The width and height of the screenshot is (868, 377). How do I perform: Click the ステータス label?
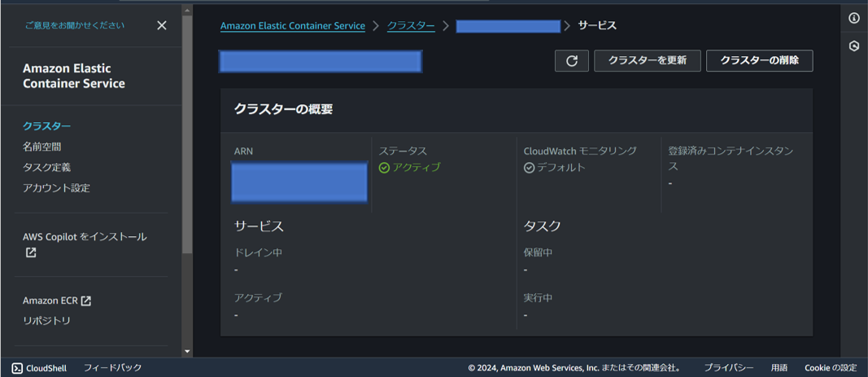(403, 151)
